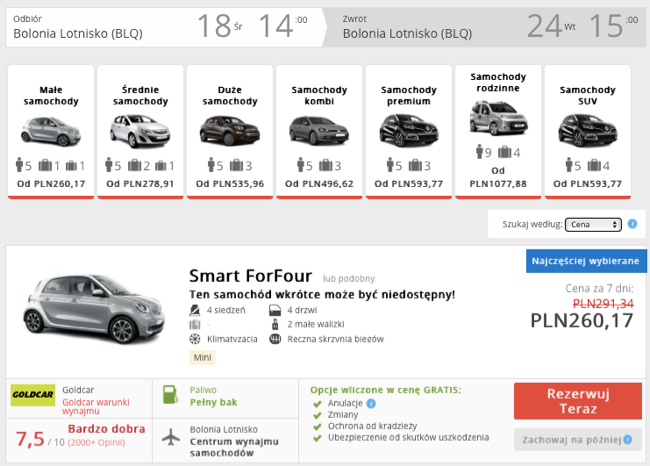Click the door icon next to 4 drzwi

275,310
